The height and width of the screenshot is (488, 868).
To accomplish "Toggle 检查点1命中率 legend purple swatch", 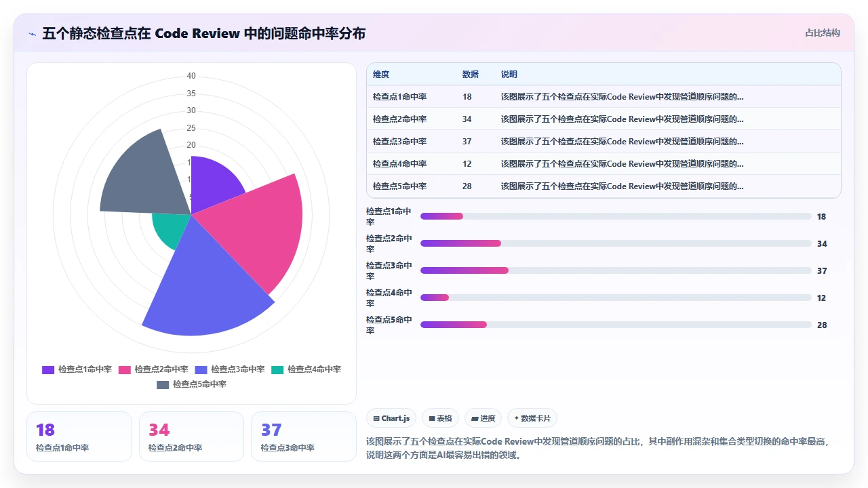I will [48, 369].
